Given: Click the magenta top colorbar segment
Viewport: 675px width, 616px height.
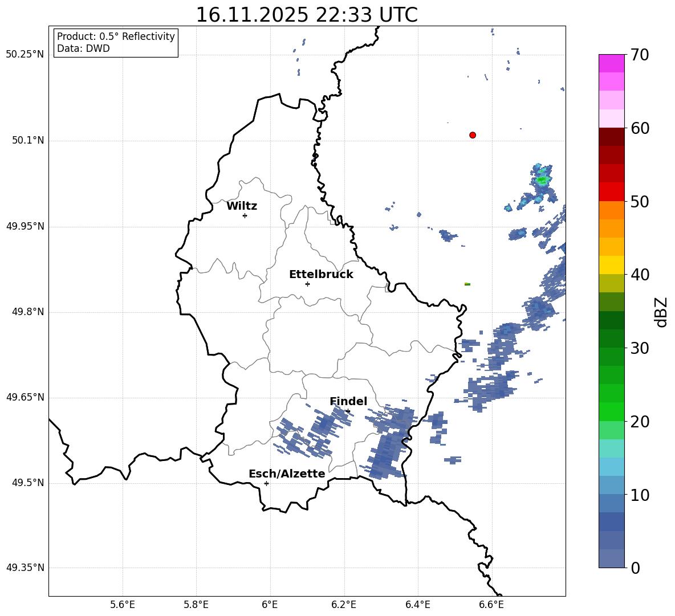Looking at the screenshot, I should click(611, 63).
